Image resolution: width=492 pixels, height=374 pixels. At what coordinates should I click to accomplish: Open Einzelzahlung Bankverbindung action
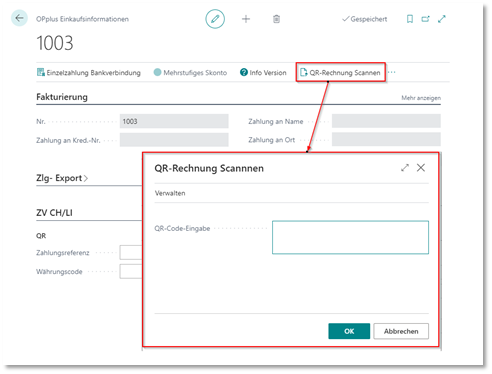(89, 72)
